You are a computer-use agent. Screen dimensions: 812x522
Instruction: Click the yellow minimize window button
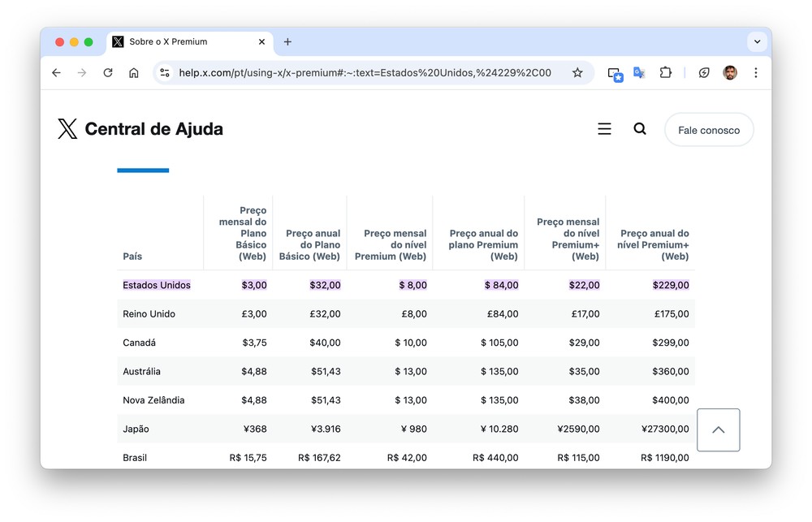74,42
